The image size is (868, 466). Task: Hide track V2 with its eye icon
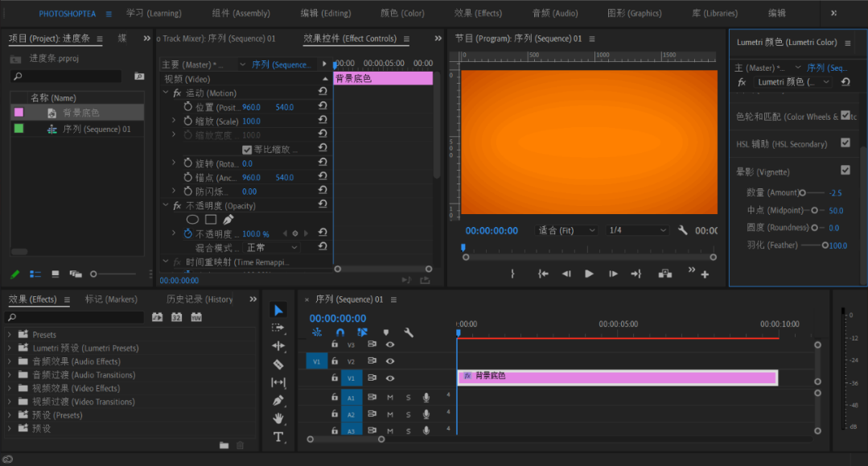point(390,361)
